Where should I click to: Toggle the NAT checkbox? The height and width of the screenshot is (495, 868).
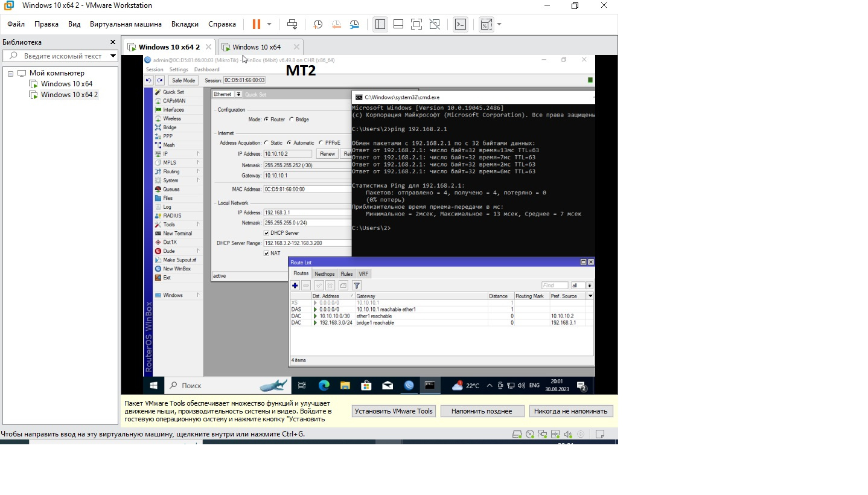click(267, 254)
